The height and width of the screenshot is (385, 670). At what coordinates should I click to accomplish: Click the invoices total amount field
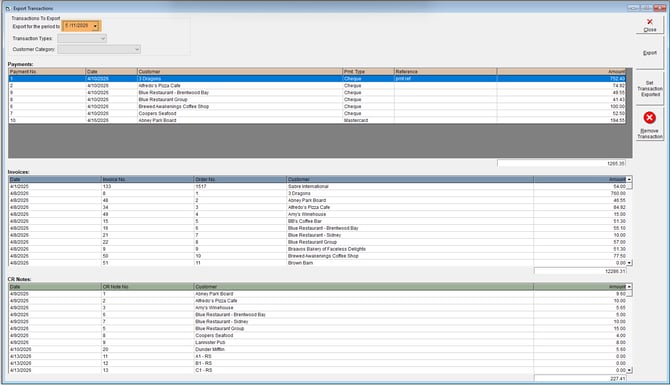580,271
